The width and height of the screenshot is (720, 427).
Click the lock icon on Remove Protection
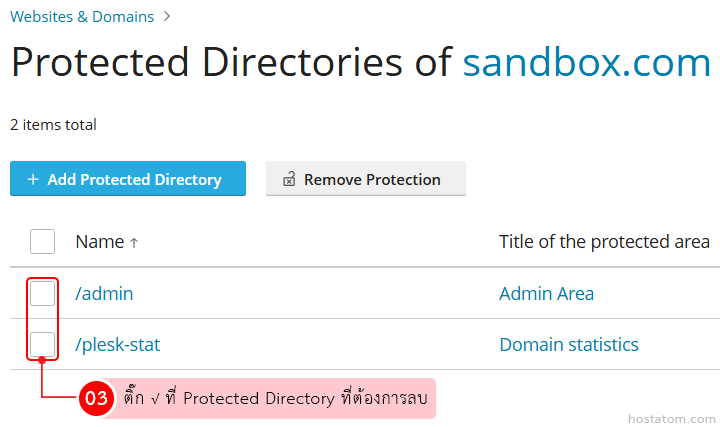[x=289, y=180]
